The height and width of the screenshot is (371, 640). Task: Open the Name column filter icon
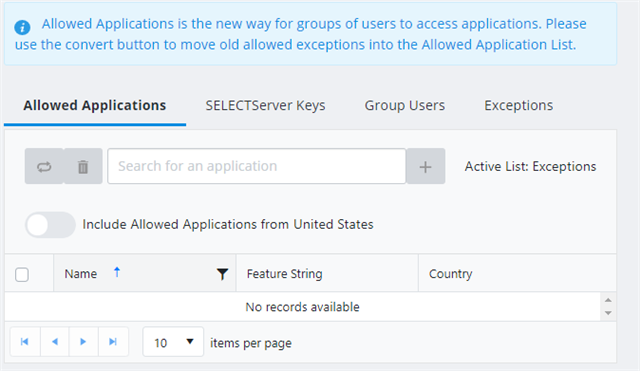pos(222,274)
